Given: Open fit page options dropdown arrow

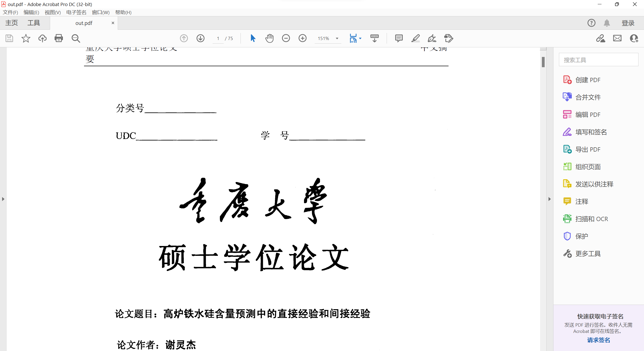Looking at the screenshot, I should point(360,39).
